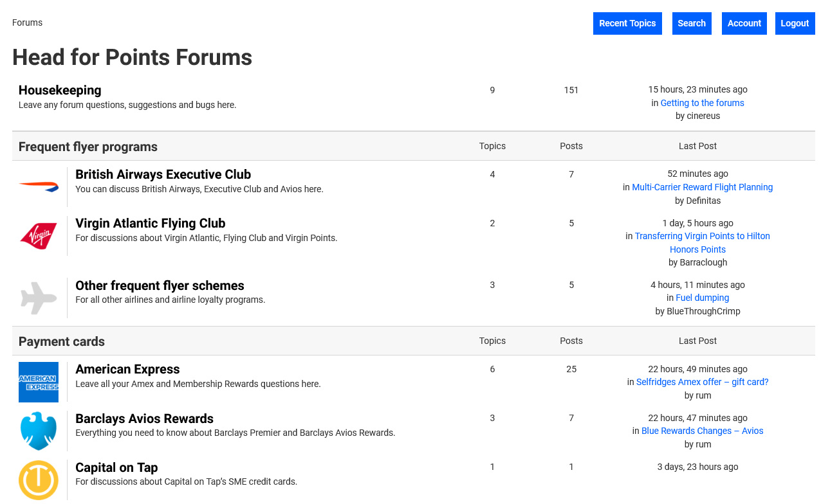Open Virgin Atlantic Flying Club forum

(150, 223)
